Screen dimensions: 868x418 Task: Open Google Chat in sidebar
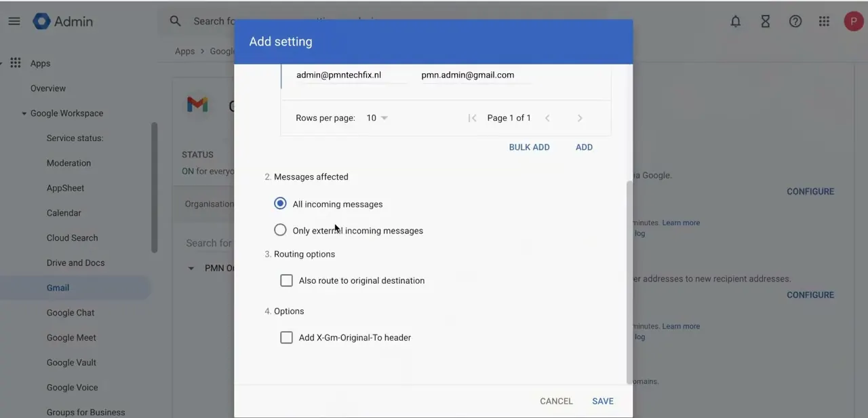click(x=71, y=313)
